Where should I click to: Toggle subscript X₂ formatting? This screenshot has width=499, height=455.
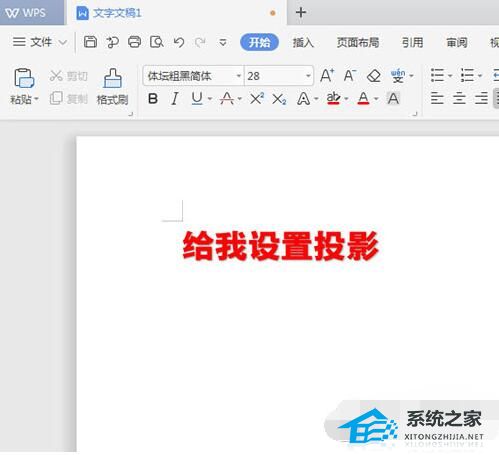[279, 99]
